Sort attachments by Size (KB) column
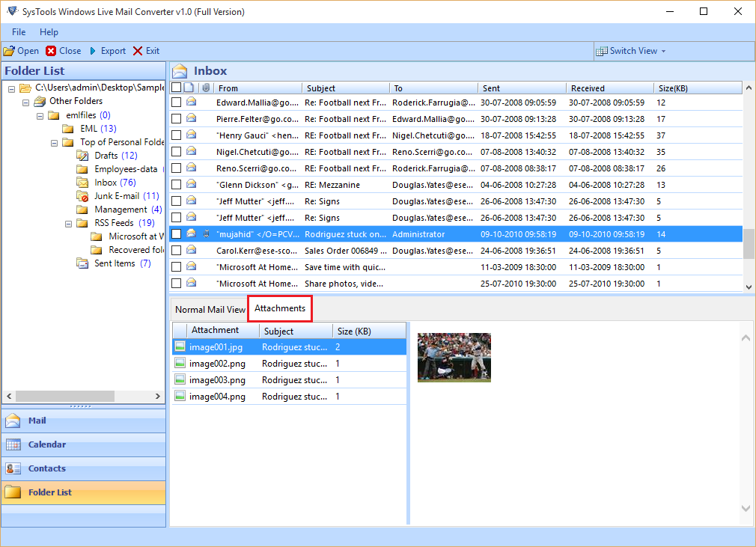Image resolution: width=756 pixels, height=547 pixels. [369, 331]
